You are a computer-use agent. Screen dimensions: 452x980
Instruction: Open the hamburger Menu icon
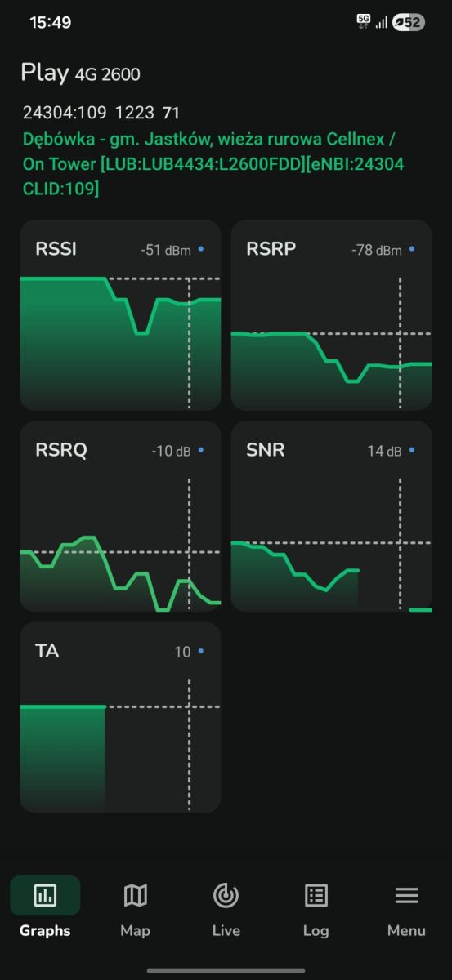[406, 895]
